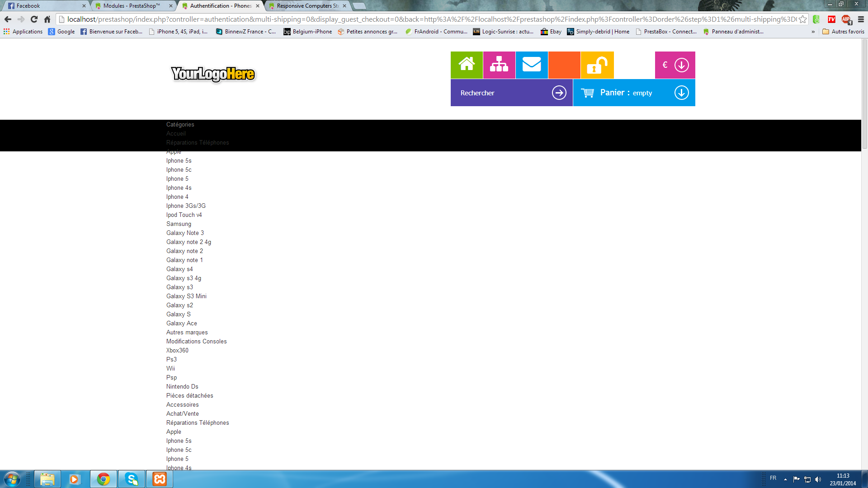Image resolution: width=868 pixels, height=488 pixels.
Task: Reload the page with browser refresh icon
Action: point(34,19)
